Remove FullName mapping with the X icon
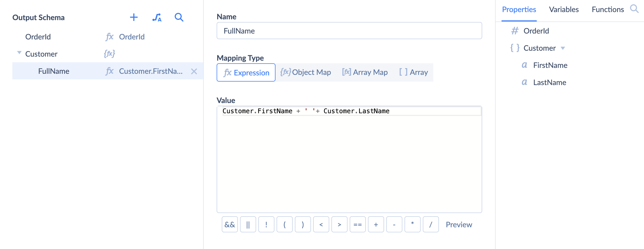 [194, 71]
